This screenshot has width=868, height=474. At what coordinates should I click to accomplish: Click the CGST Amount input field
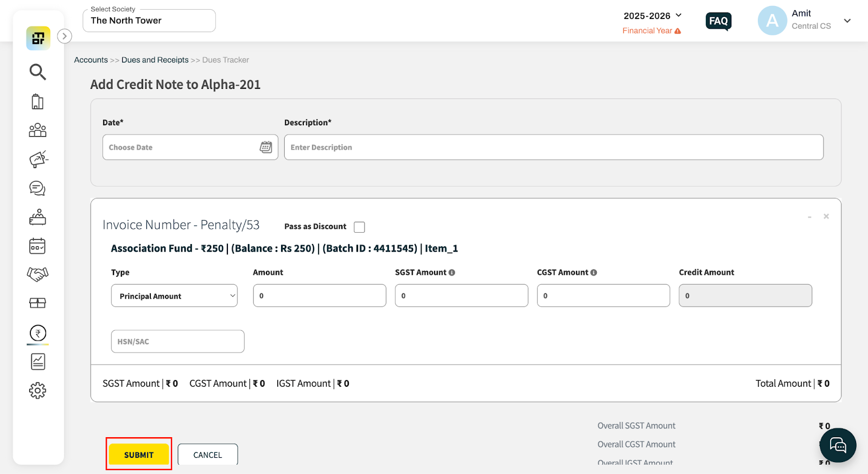tap(604, 296)
